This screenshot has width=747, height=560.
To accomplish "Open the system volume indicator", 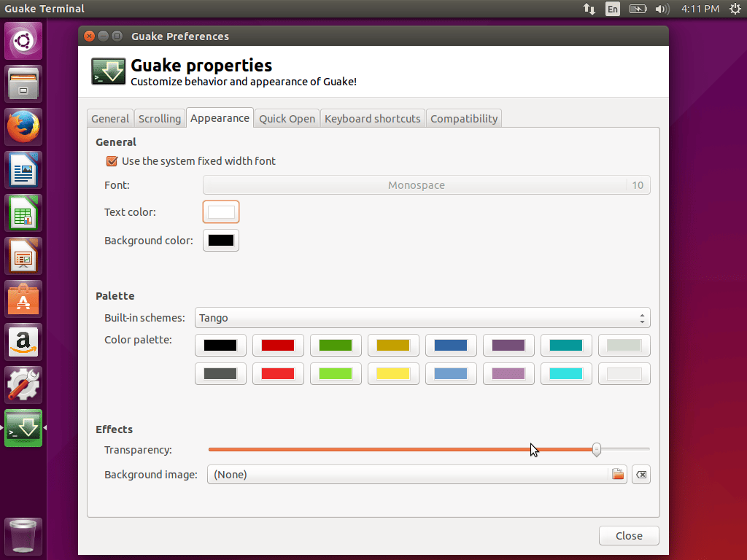I will pos(662,9).
